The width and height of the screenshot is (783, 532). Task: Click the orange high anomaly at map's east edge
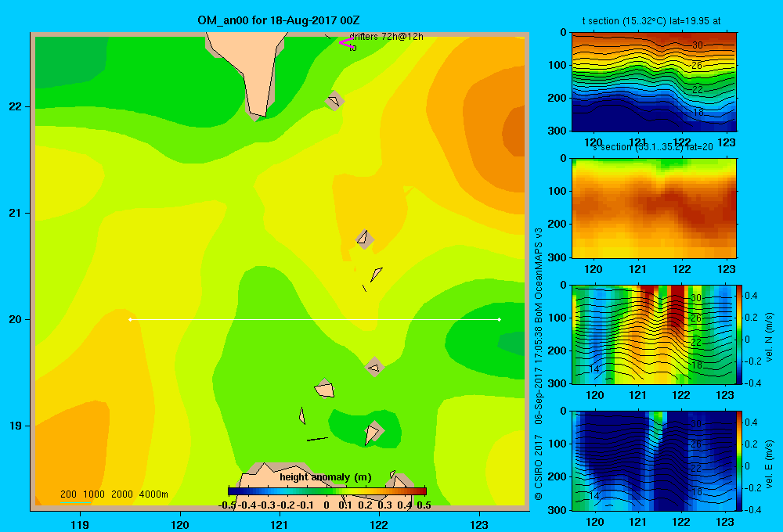[x=514, y=132]
